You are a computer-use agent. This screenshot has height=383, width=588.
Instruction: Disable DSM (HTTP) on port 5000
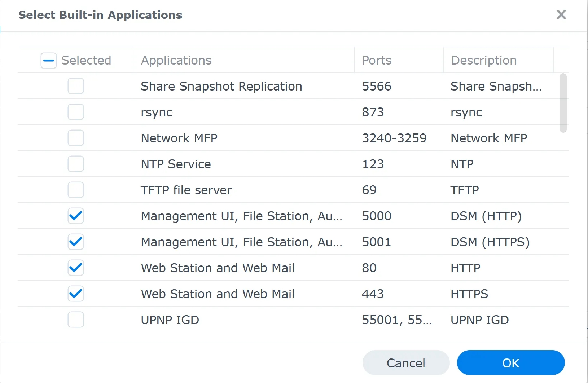click(75, 216)
